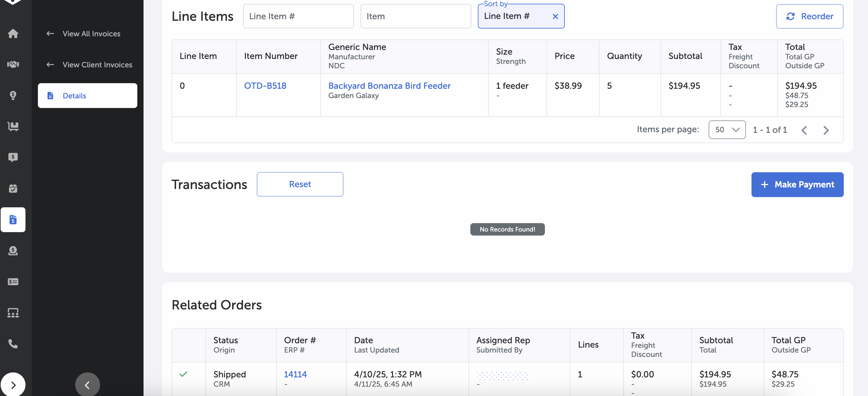Click the lightbulb dollar icon in sidebar

click(x=13, y=95)
